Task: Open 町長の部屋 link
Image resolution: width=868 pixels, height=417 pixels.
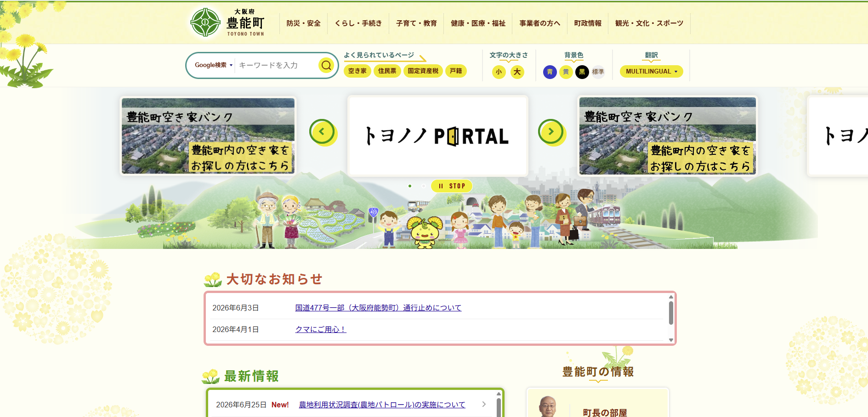Action: pyautogui.click(x=605, y=412)
